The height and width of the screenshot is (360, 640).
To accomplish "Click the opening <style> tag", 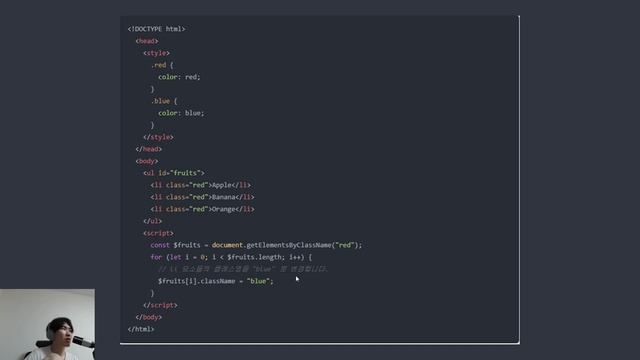I will [156, 53].
